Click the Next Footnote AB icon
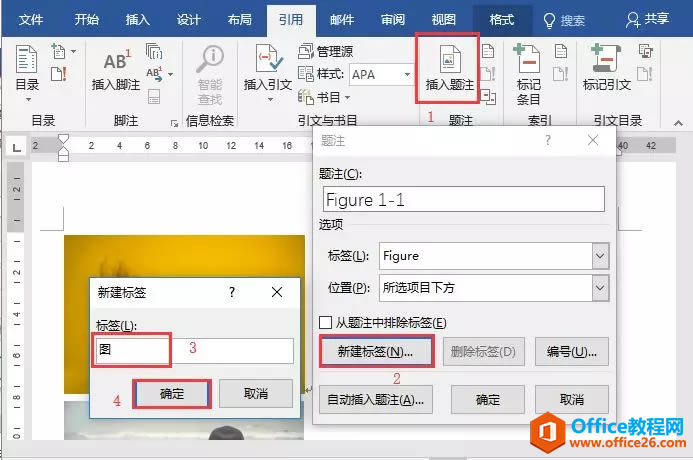 pyautogui.click(x=154, y=73)
